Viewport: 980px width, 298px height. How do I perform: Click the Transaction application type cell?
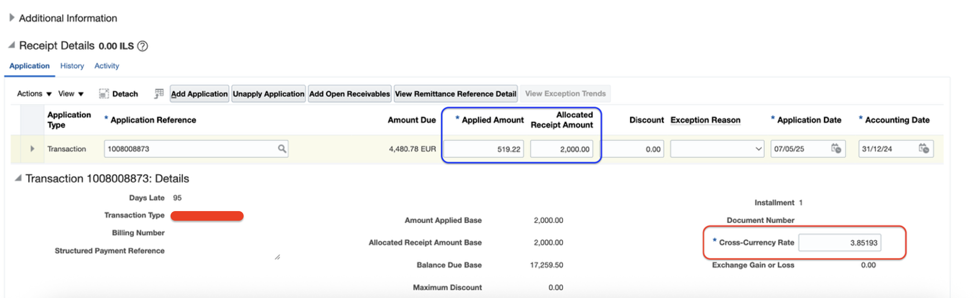pyautogui.click(x=67, y=149)
